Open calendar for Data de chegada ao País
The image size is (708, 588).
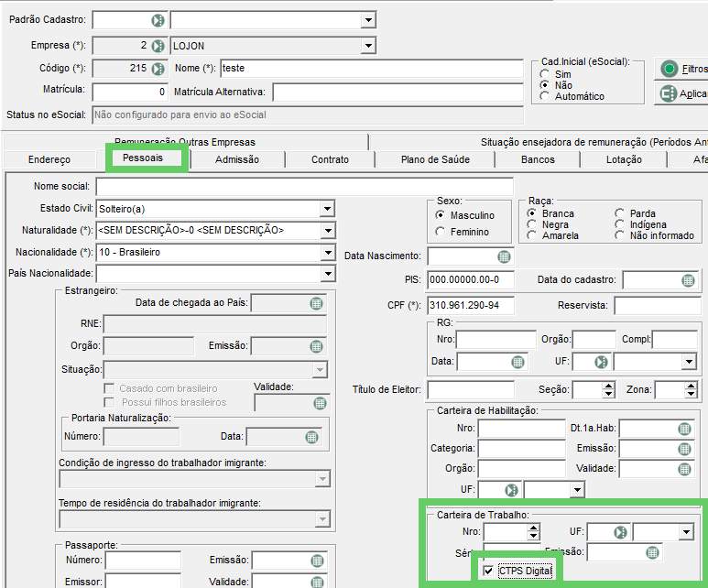[317, 303]
